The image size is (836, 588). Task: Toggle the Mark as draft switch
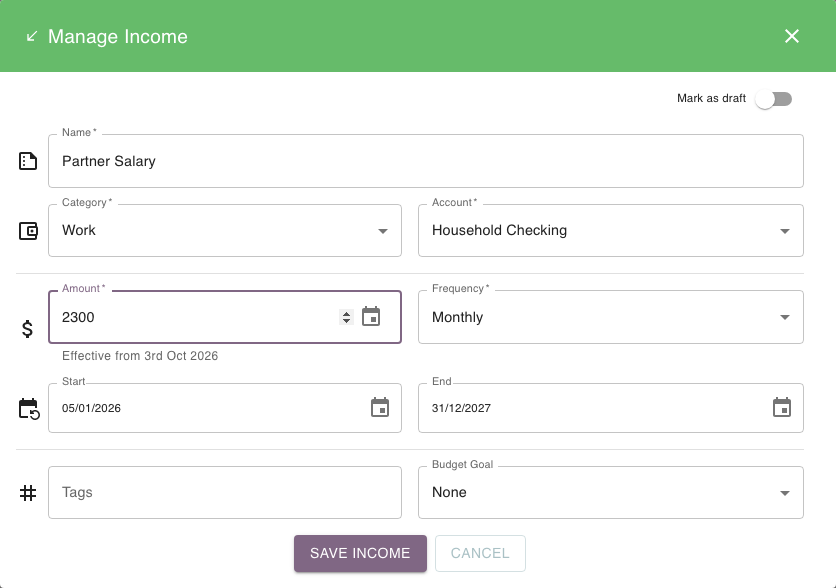(774, 99)
